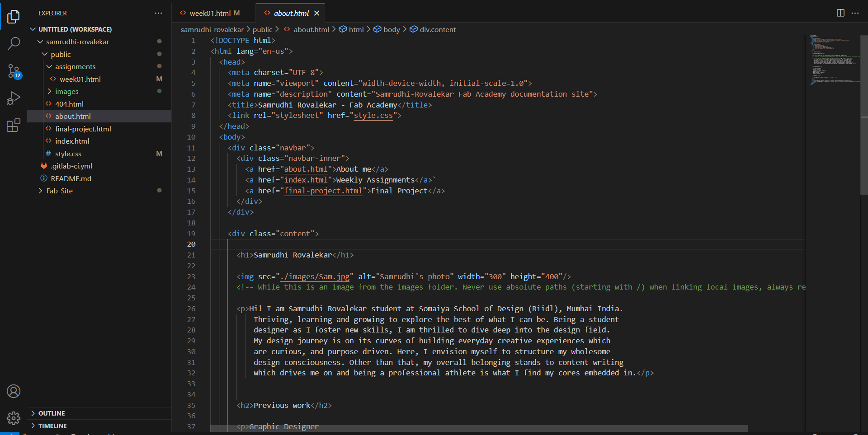Click the div class="content" line
Viewport: 868px width, 435px height.
[x=273, y=234]
